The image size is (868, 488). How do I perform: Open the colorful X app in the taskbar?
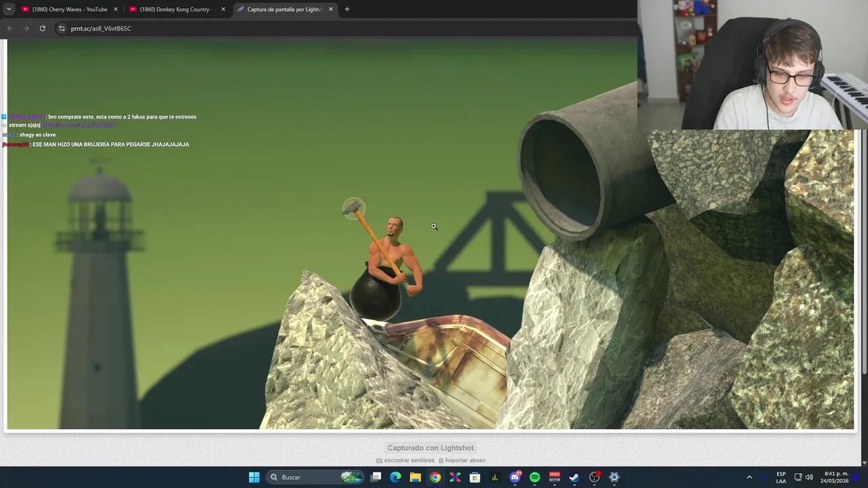pos(455,477)
